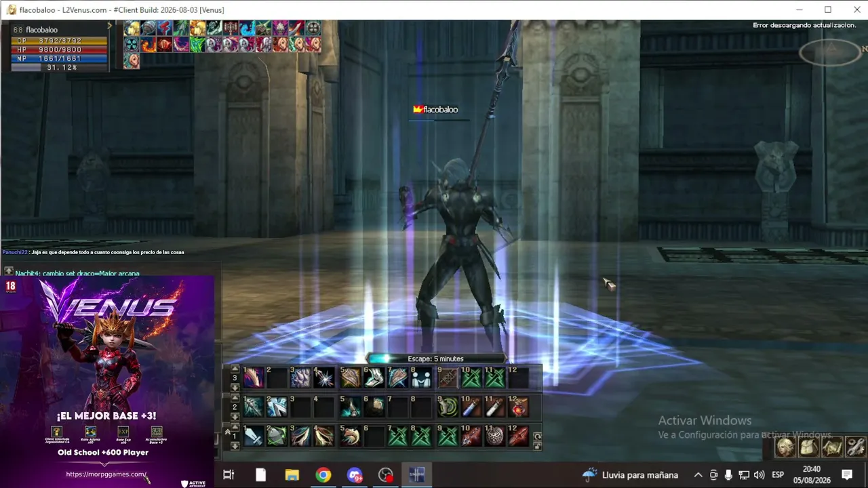Switch bar 3 to previous page
This screenshot has height=488, width=868.
point(235,369)
